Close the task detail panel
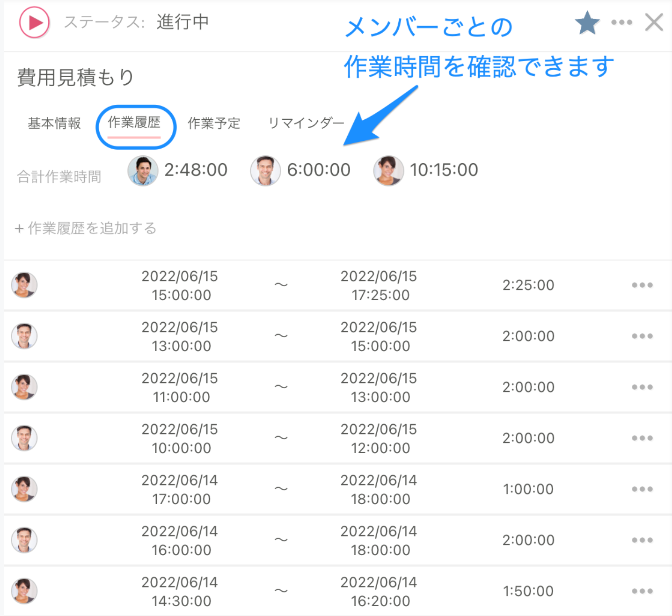 (654, 22)
